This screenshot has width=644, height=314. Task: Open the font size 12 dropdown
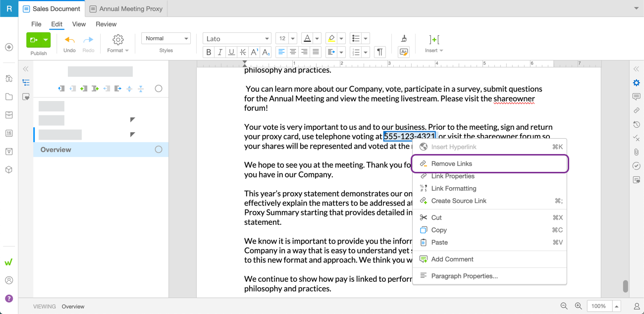(x=286, y=39)
